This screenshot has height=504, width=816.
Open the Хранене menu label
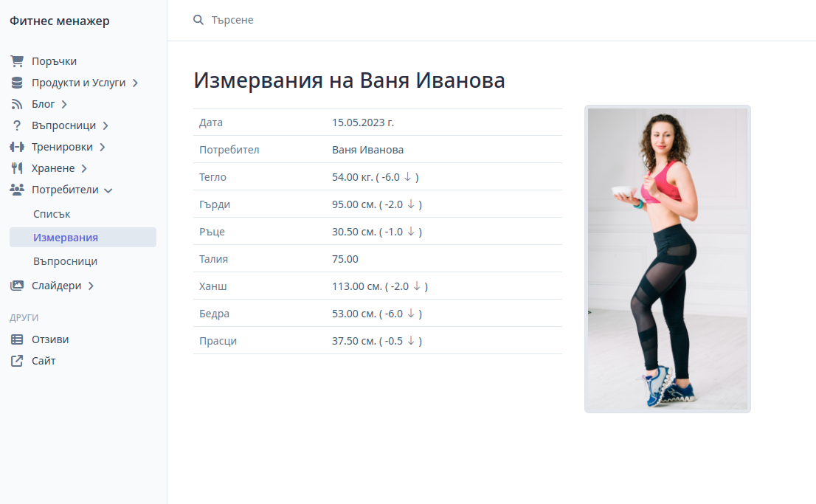pos(53,168)
